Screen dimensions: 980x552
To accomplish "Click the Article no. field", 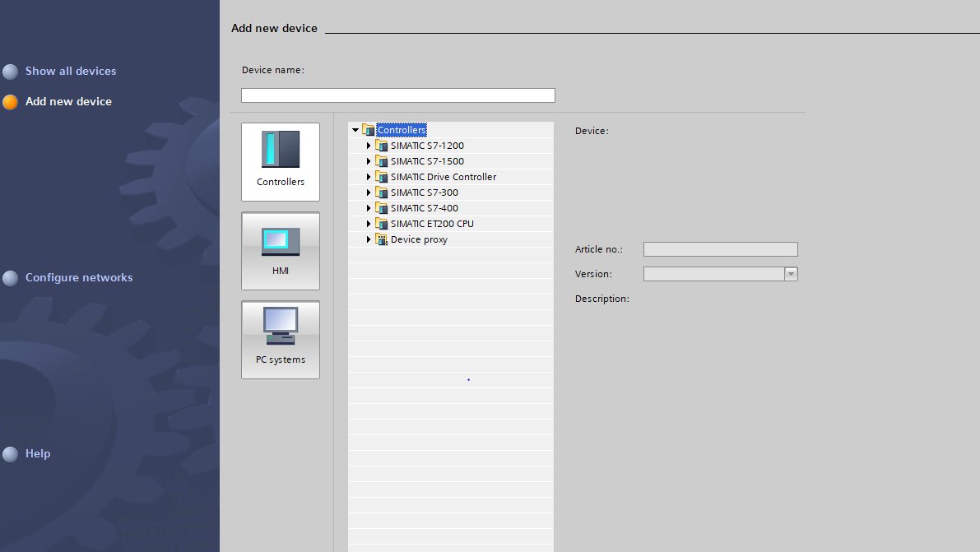I will 720,249.
